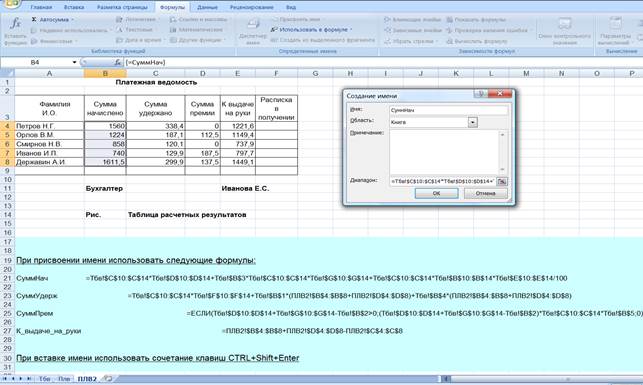Select column C header
Screen dimensions: 643x385
(x=156, y=73)
